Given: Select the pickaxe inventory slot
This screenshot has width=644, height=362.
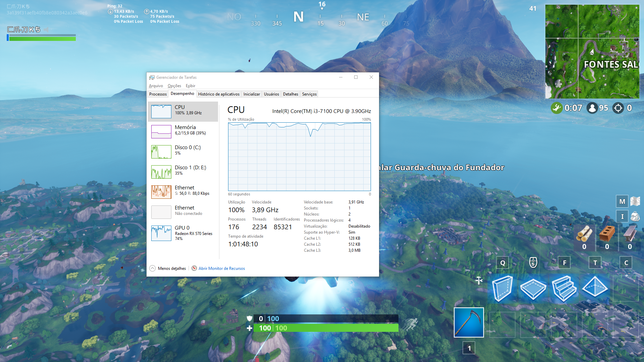Looking at the screenshot, I should (x=469, y=322).
